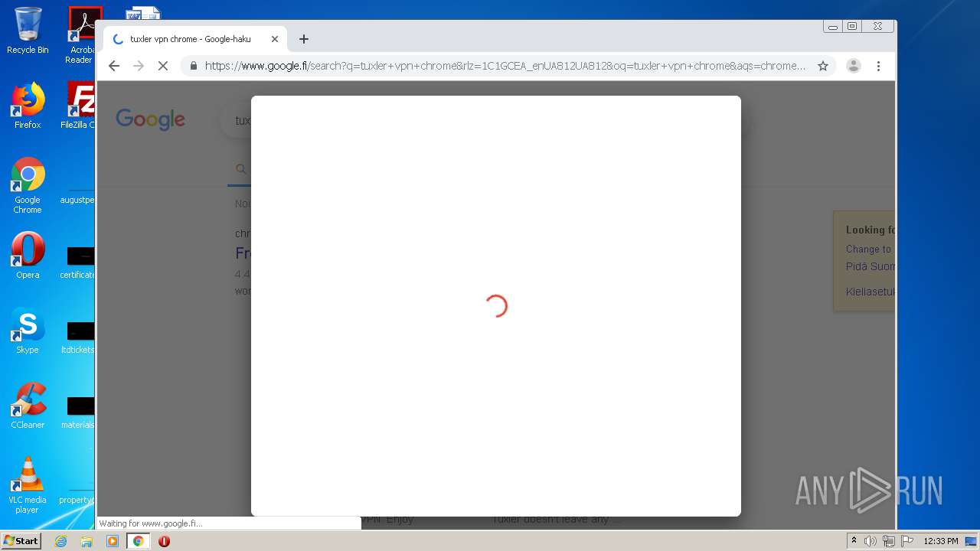
Task: Click the 12:33 PM clock
Action: pos(940,541)
